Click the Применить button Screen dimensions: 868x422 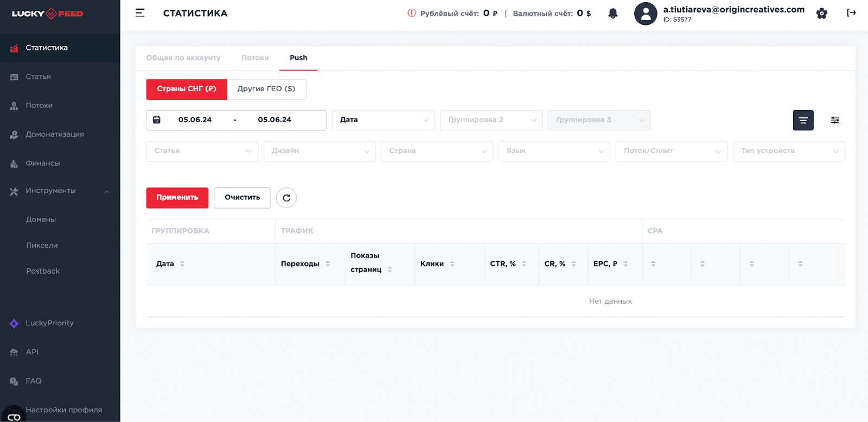click(177, 198)
